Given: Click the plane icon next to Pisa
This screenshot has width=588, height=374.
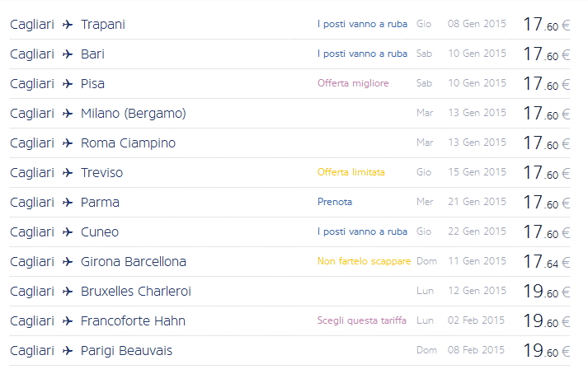Looking at the screenshot, I should tap(68, 84).
